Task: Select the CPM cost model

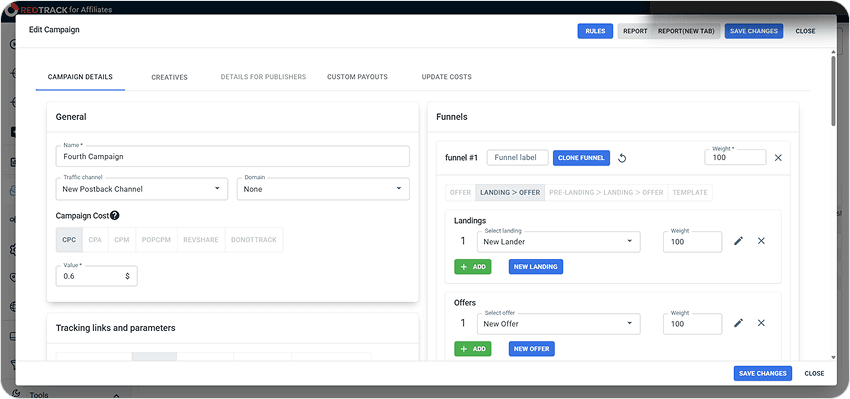Action: pos(122,240)
